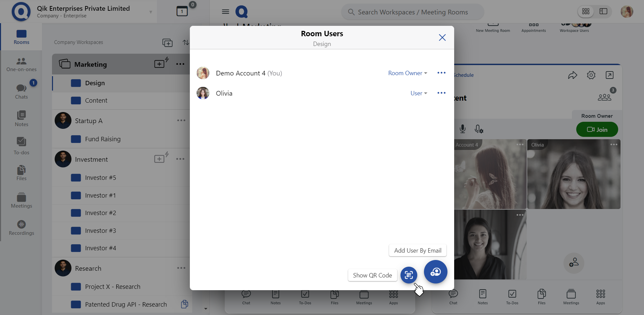Click Add User By Email
The height and width of the screenshot is (315, 644).
click(418, 251)
